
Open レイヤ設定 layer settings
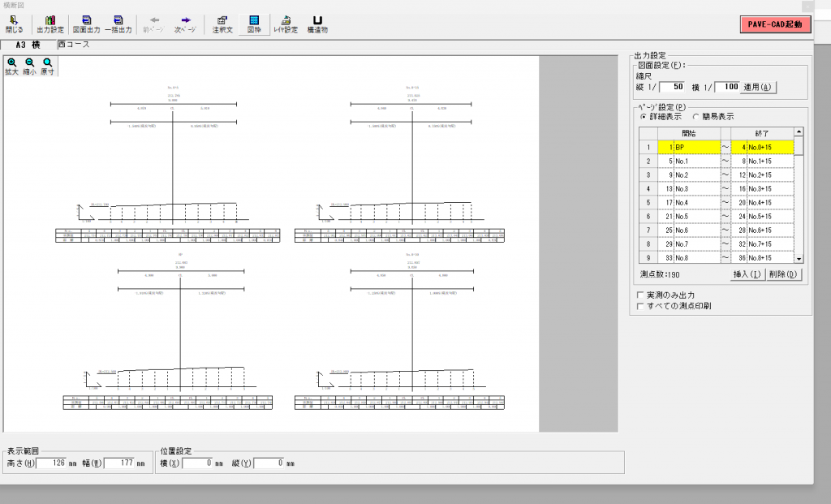(286, 24)
